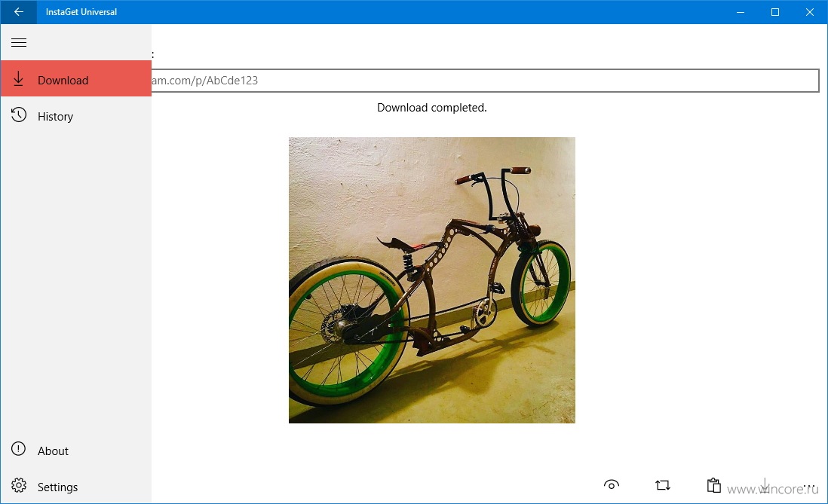Maximize the InstaGet Universal window

pyautogui.click(x=774, y=12)
